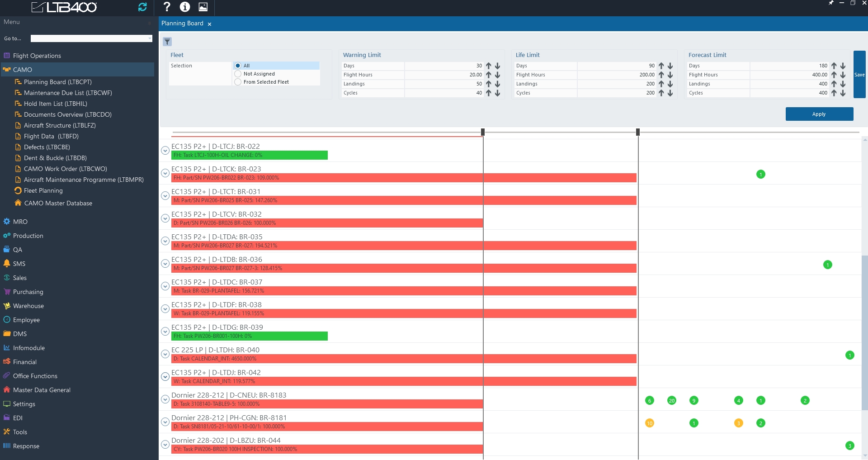Open the help question mark icon
868x460 pixels.
167,7
